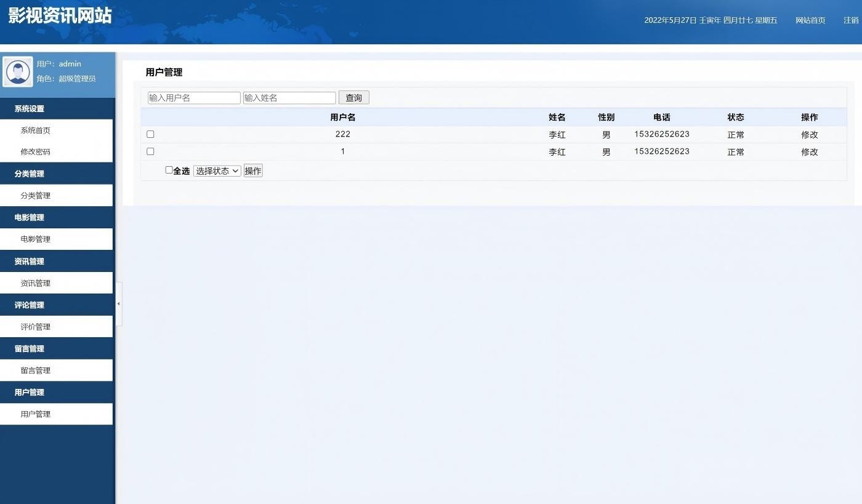Open the 选择状态 dropdown
This screenshot has height=504, width=862.
click(x=217, y=171)
